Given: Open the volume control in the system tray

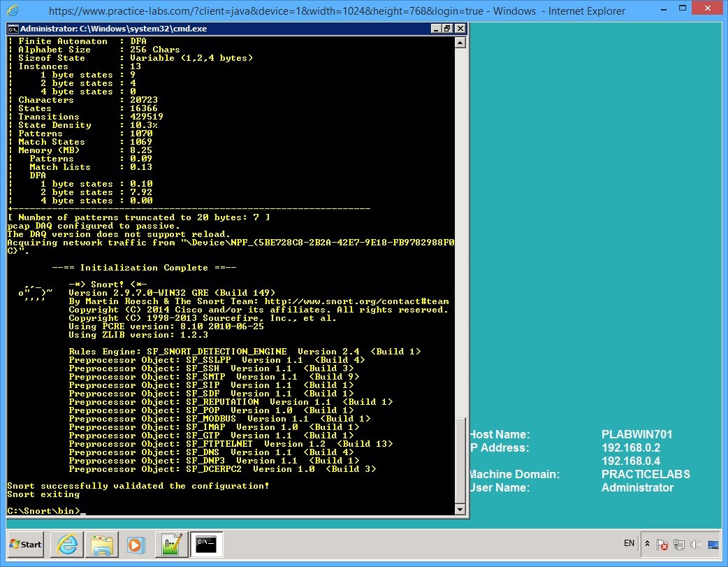Looking at the screenshot, I should (696, 544).
